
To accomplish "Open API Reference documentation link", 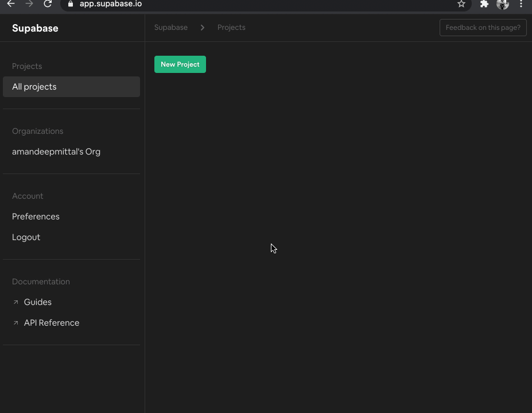I will click(51, 323).
